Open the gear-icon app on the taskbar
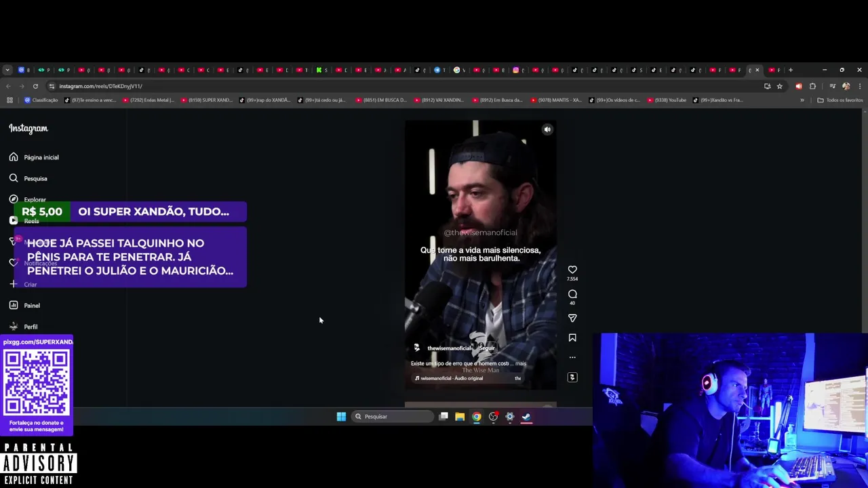The width and height of the screenshot is (868, 488). 510,417
